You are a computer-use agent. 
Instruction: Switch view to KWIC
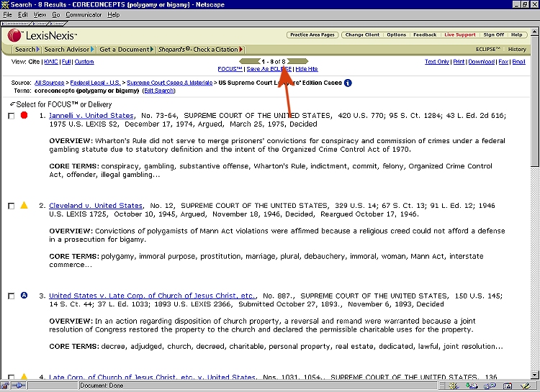pos(51,62)
